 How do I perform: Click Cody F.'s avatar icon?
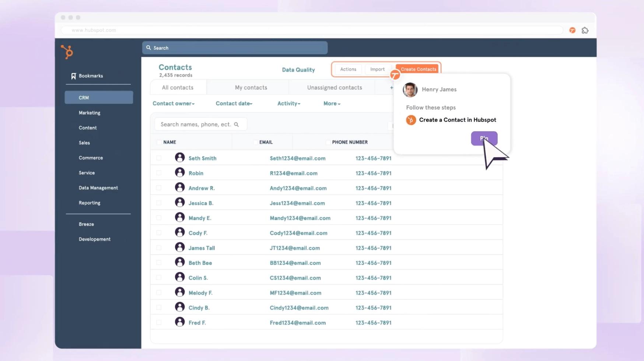pos(180,232)
